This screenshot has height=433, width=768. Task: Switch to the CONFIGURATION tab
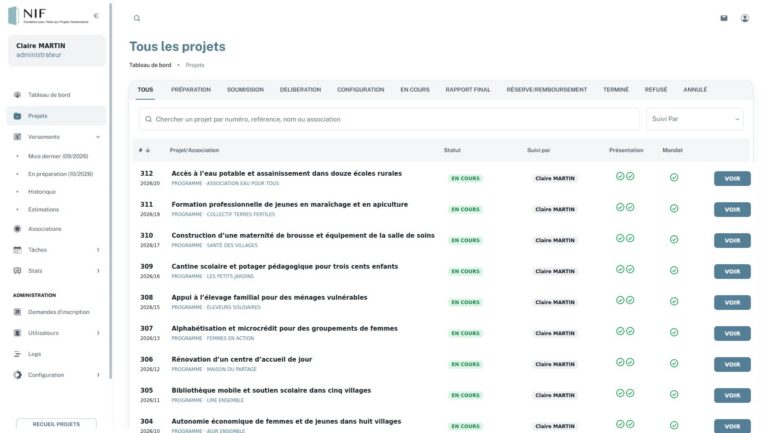360,90
